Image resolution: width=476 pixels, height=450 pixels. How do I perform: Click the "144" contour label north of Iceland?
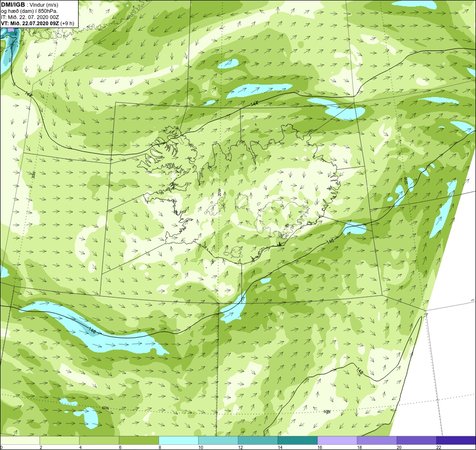pyautogui.click(x=254, y=104)
